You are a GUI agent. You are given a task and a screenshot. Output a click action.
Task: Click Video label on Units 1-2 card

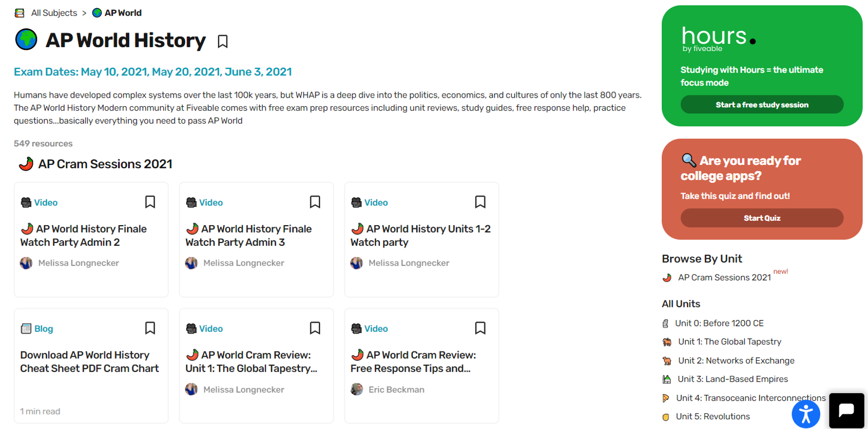[376, 202]
